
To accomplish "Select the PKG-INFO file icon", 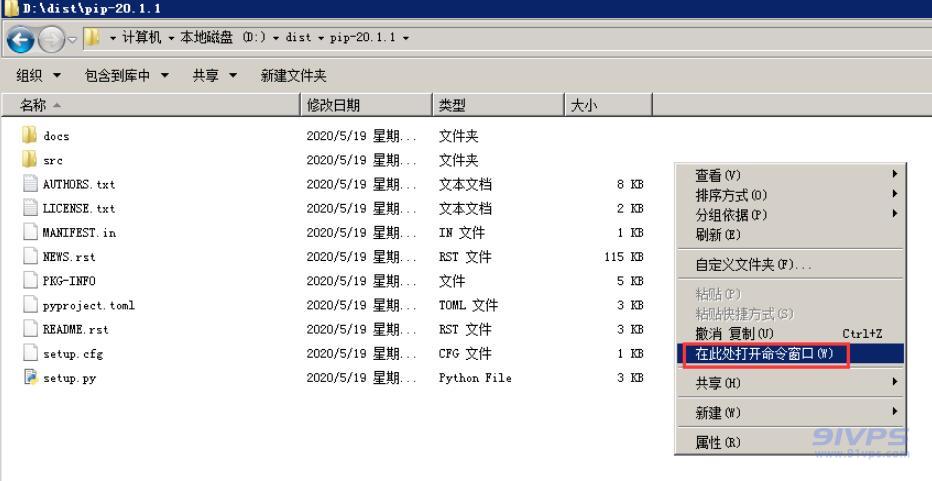I will (30, 280).
